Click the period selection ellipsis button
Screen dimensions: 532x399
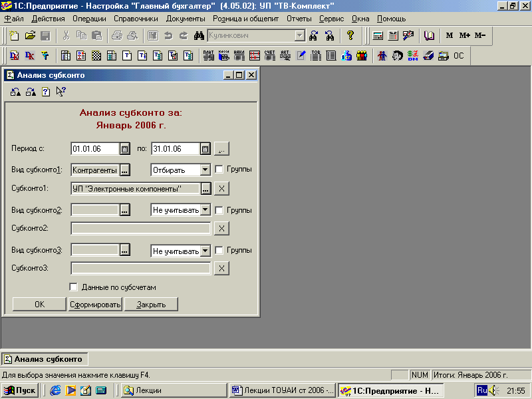pos(221,148)
